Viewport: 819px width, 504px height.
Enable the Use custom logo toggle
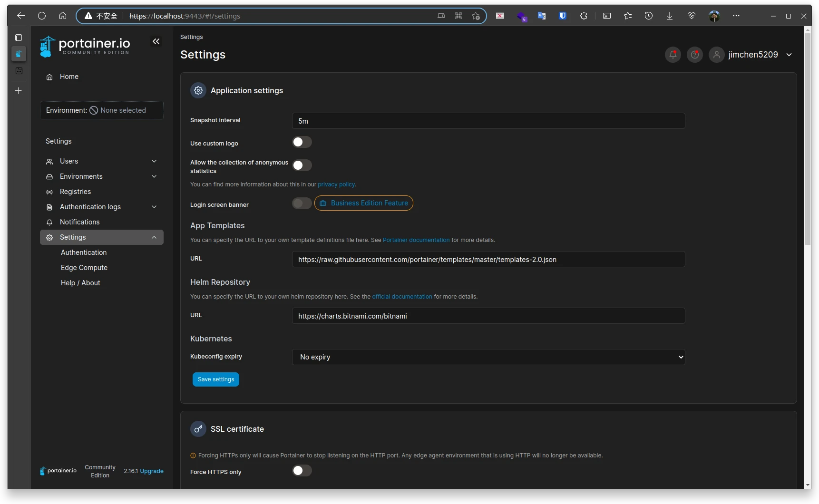pyautogui.click(x=302, y=142)
